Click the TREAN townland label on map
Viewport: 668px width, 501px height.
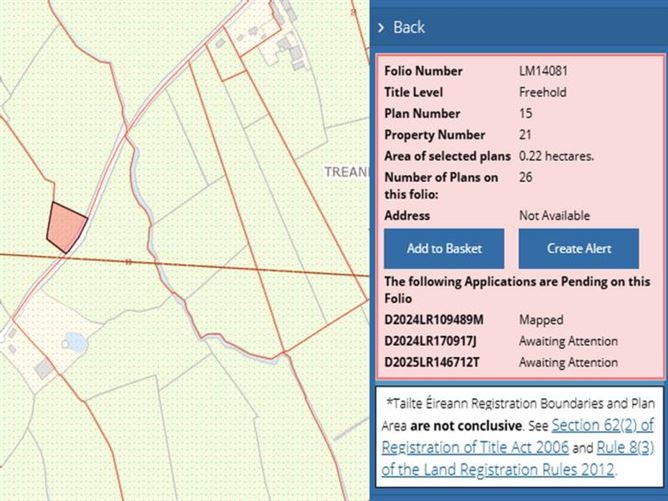pos(346,172)
